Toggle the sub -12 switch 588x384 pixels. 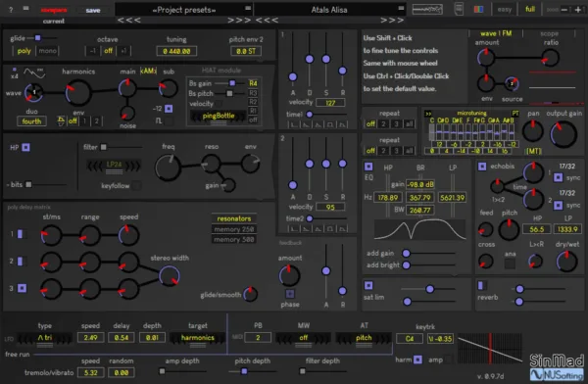[x=169, y=109]
